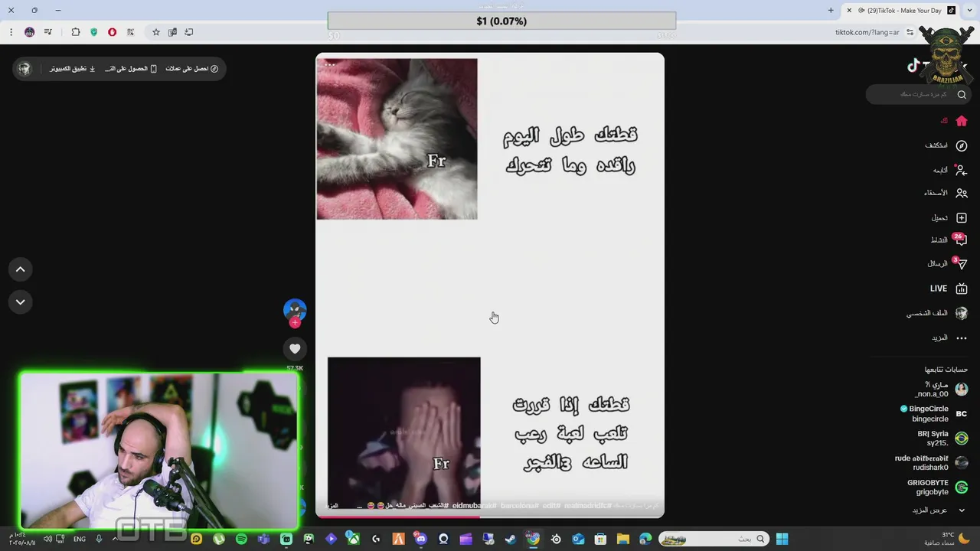Open Chrome three-dot menu

pyautogui.click(x=11, y=32)
